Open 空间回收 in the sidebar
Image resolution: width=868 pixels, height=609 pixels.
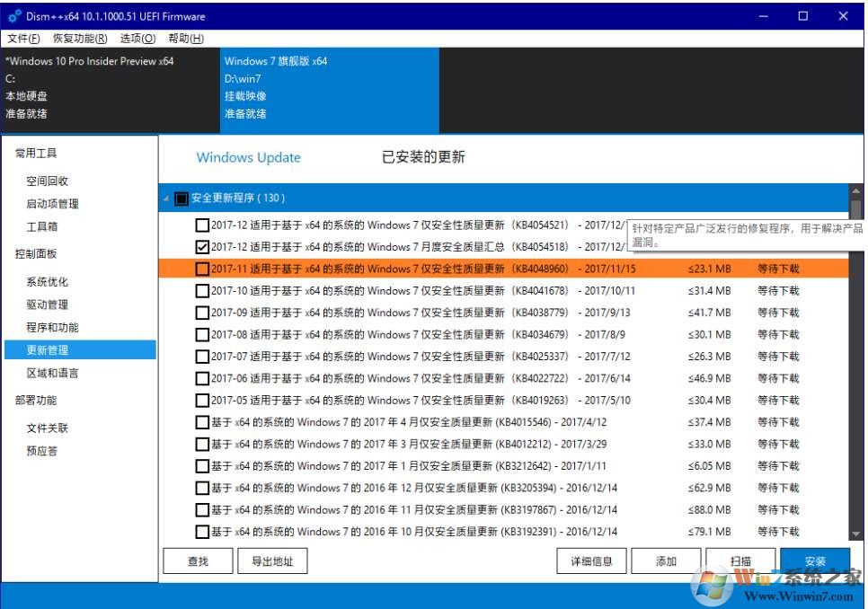pyautogui.click(x=47, y=181)
